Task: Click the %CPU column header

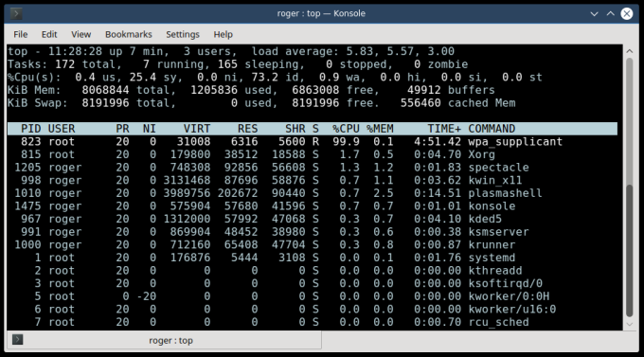Action: pos(346,129)
